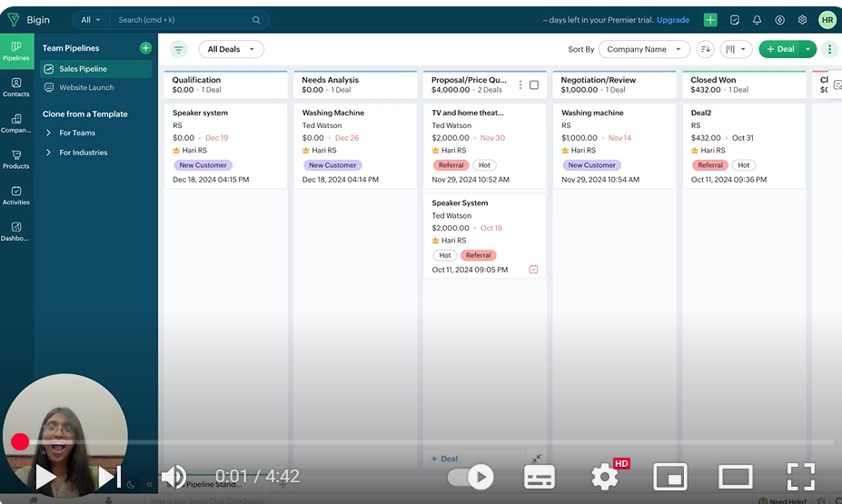The height and width of the screenshot is (504, 842).
Task: Open the notifications bell
Action: [758, 20]
